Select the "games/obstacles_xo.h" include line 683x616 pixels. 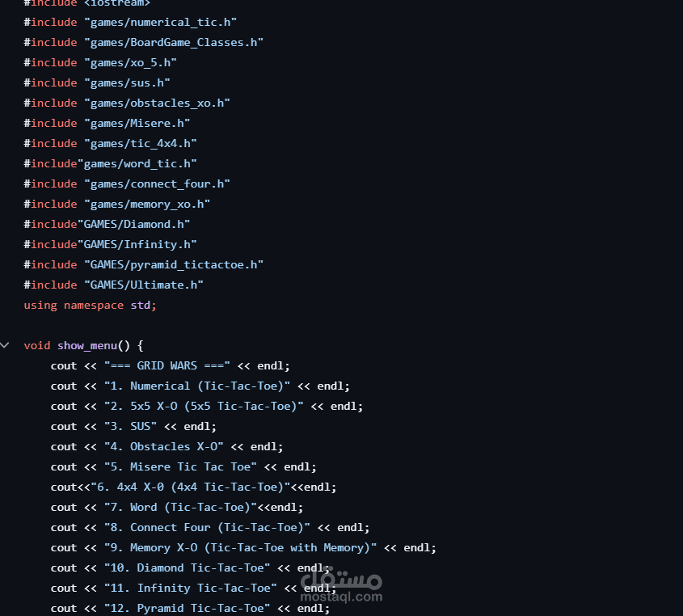coord(157,103)
